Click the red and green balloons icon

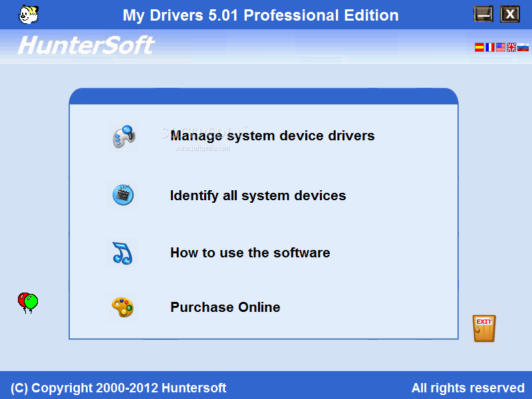point(28,303)
